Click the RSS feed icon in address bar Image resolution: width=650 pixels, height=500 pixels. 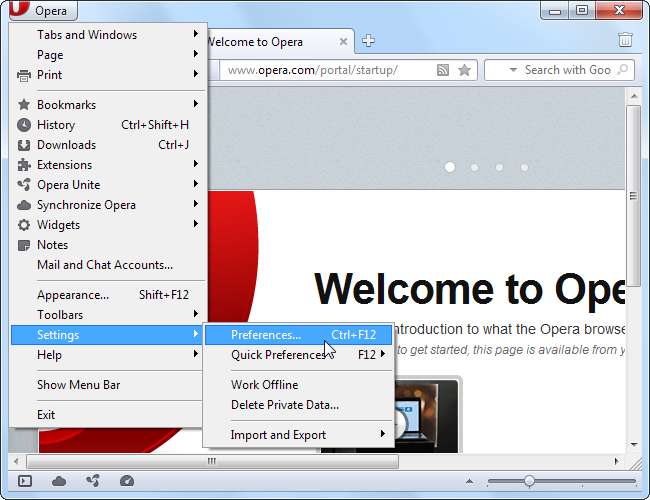click(x=443, y=70)
